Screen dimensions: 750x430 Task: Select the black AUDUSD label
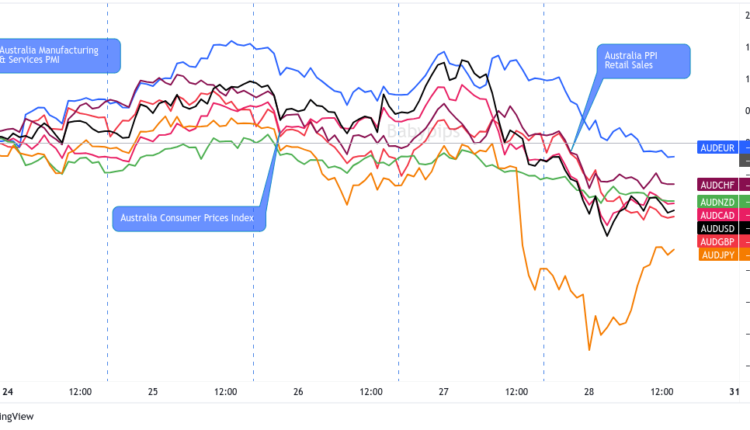click(716, 228)
